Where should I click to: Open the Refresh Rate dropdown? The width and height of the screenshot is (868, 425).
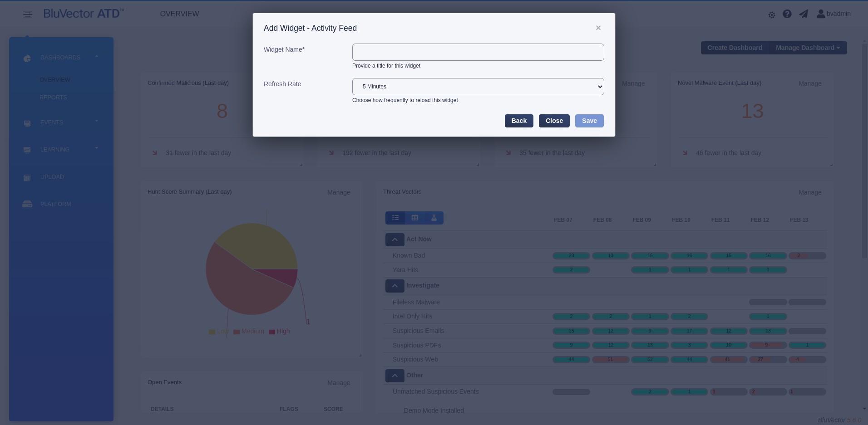click(478, 87)
